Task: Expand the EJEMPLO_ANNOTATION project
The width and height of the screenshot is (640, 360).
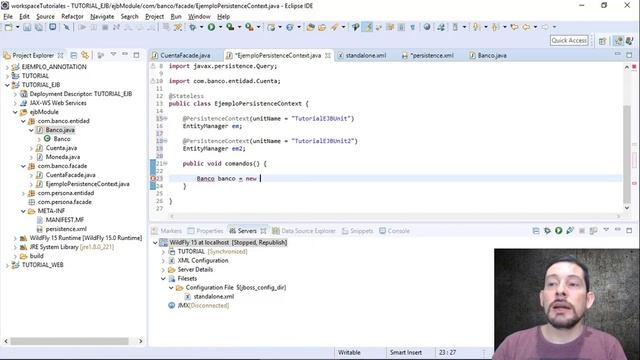Action: tap(7, 67)
